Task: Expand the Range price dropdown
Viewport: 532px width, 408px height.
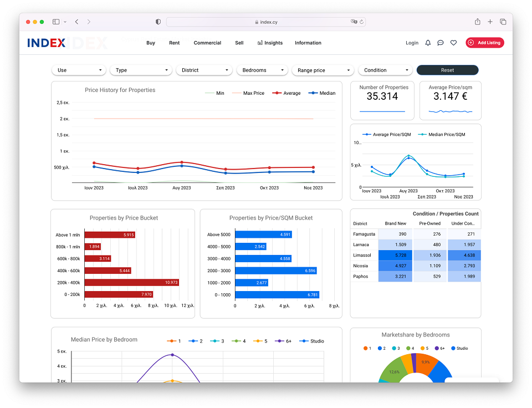Action: pyautogui.click(x=323, y=70)
